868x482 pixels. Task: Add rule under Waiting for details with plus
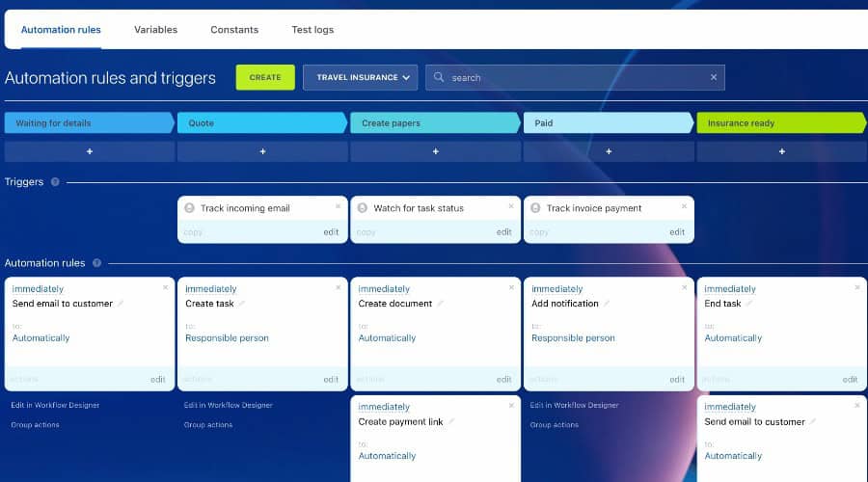89,151
